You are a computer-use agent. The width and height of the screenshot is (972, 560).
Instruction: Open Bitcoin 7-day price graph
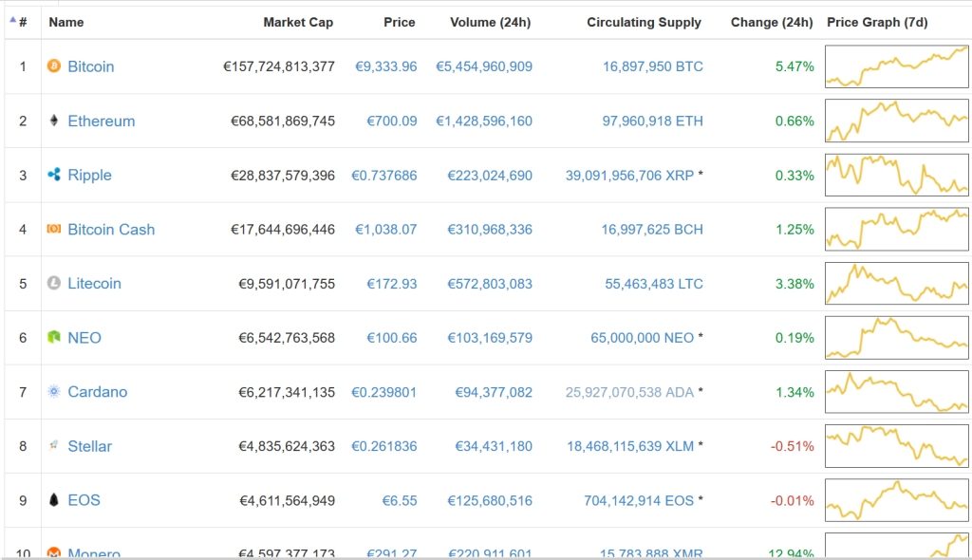[897, 66]
